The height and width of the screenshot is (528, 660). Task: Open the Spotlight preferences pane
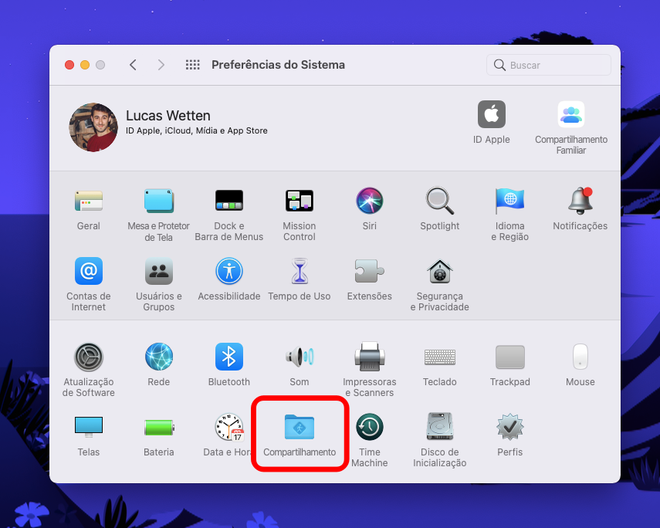coord(440,201)
